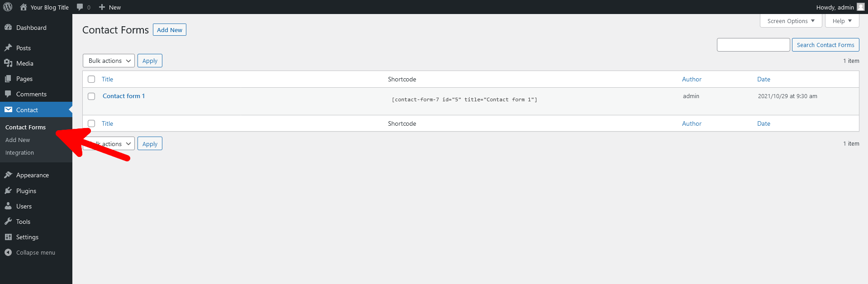The height and width of the screenshot is (284, 868).
Task: Sort by Date in the table footer
Action: [764, 123]
